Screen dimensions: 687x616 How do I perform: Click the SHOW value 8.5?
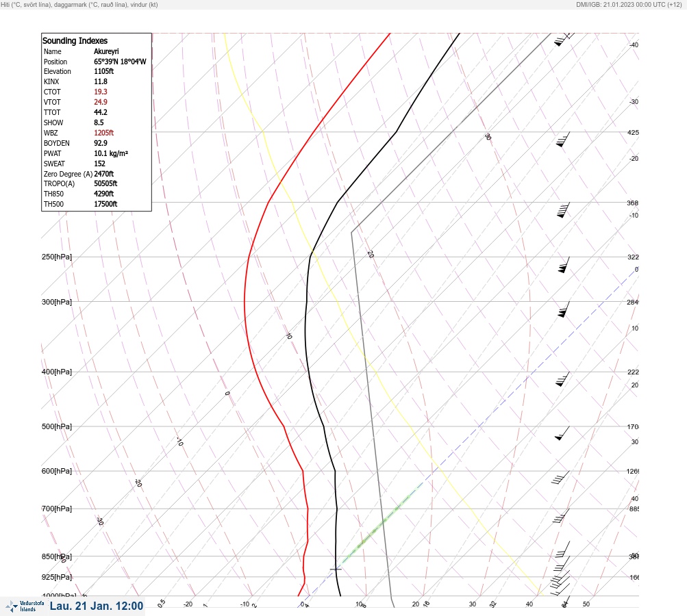99,123
